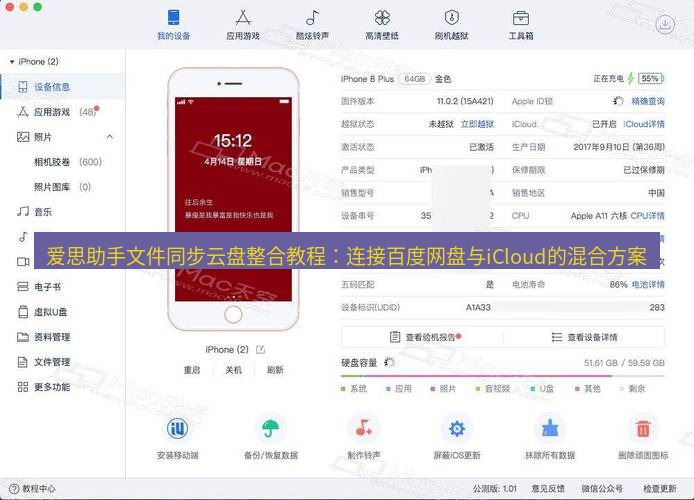Click 微信公众号 in status bar
Viewport: 694px width, 500px height.
602,488
